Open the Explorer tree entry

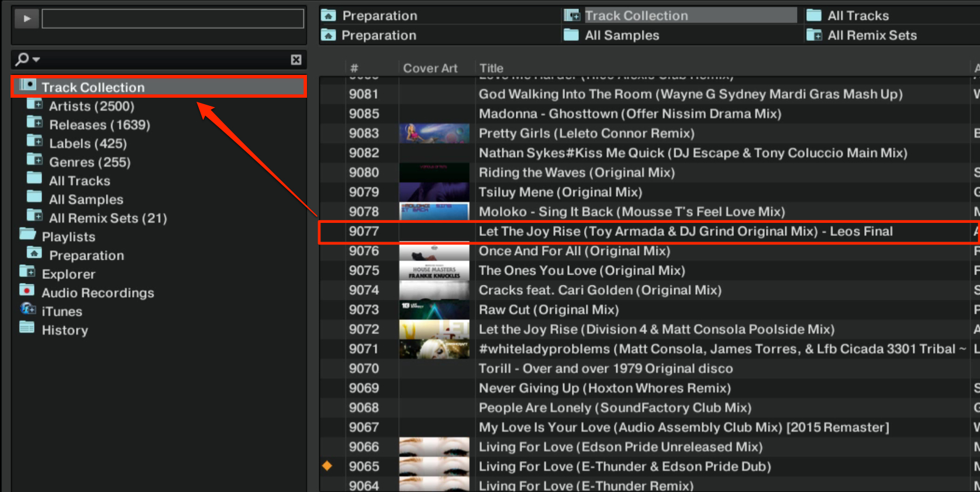click(x=68, y=274)
